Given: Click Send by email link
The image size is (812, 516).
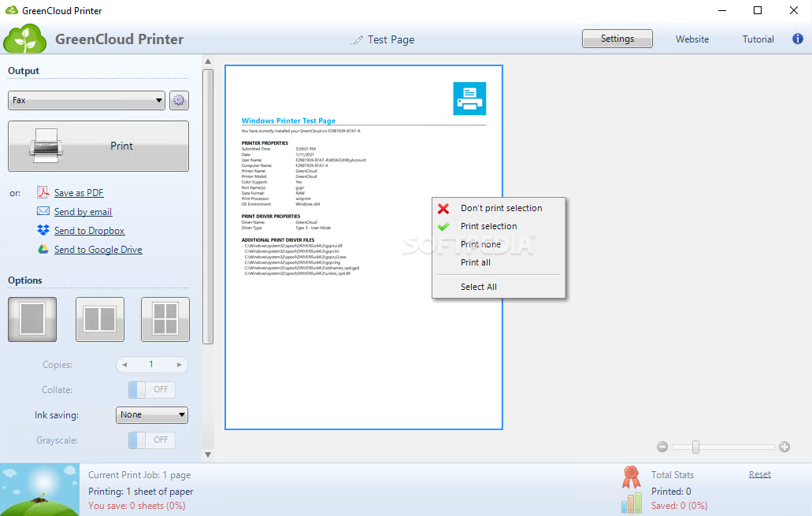Looking at the screenshot, I should pos(83,211).
